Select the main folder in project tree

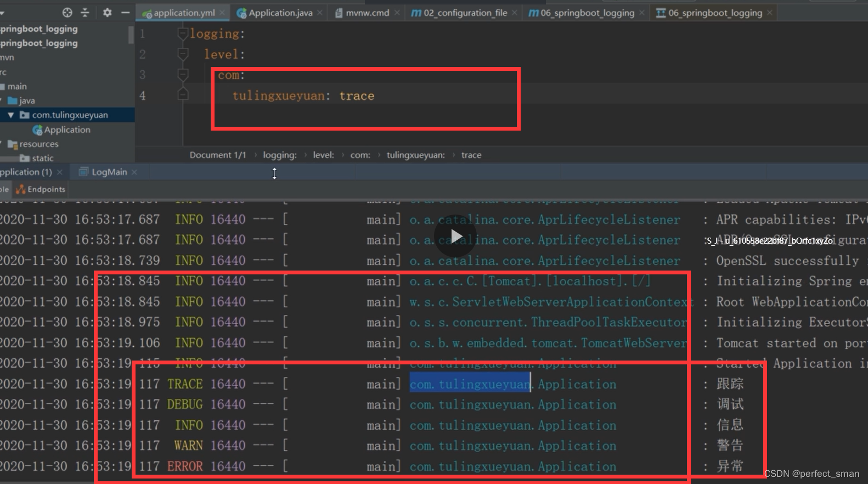[x=17, y=87]
